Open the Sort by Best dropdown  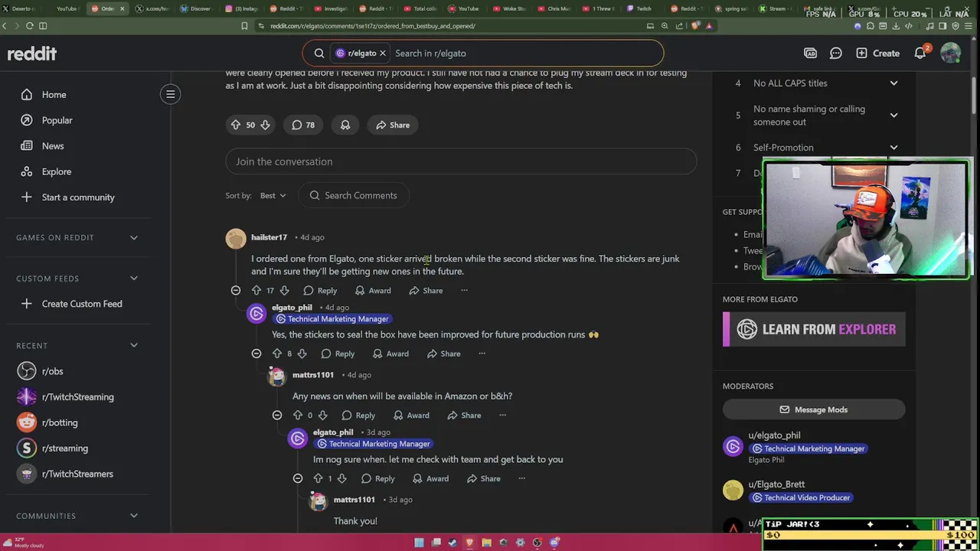click(x=273, y=195)
